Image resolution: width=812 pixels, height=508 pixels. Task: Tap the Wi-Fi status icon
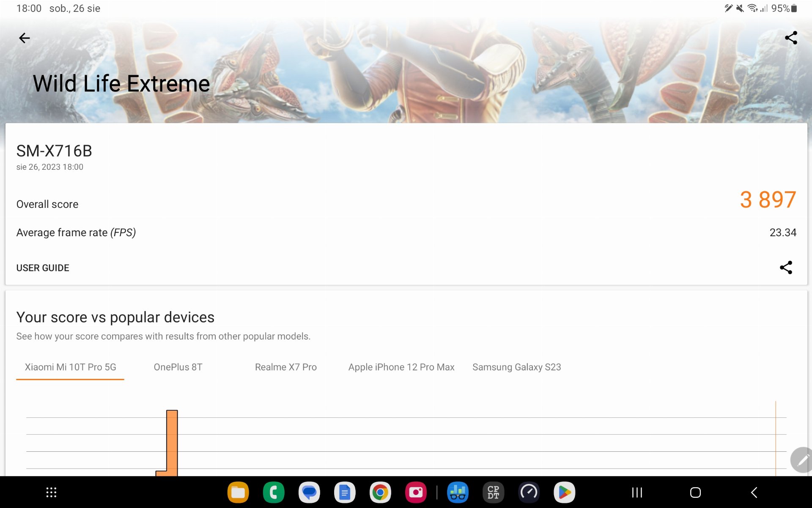pos(752,8)
